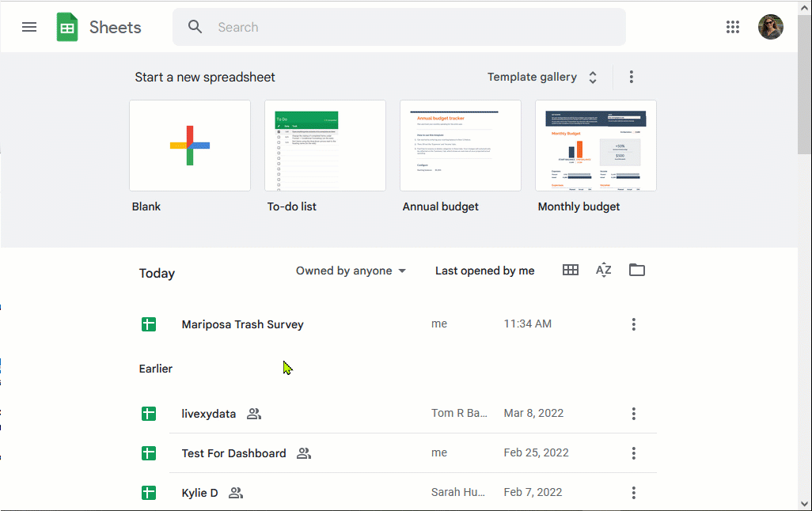
Task: Create a Blank spreadsheet
Action: [x=190, y=146]
